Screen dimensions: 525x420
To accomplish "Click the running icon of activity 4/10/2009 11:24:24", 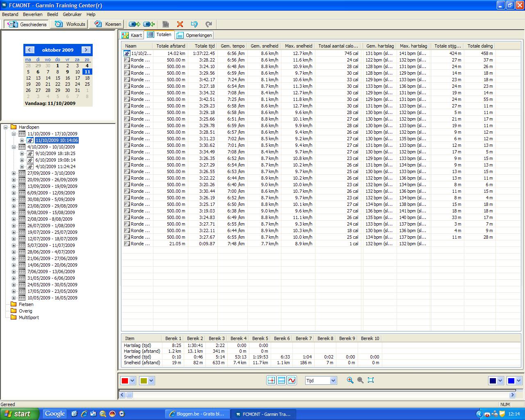I will pos(30,167).
